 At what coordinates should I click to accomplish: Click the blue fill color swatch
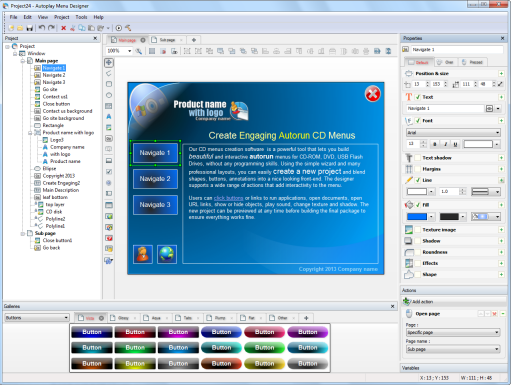[x=417, y=217]
